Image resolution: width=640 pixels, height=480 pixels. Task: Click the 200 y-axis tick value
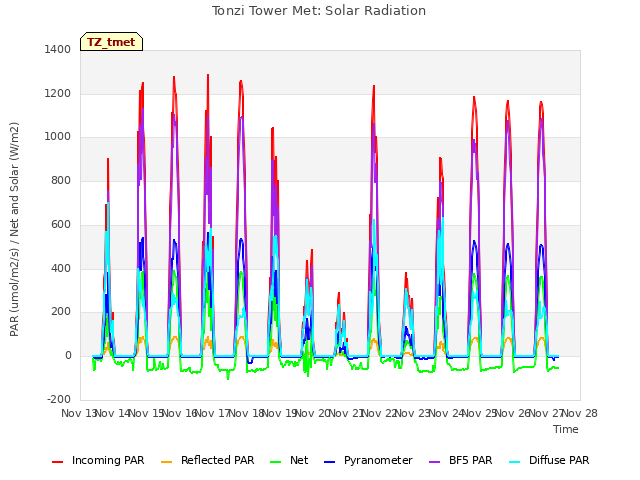point(61,312)
